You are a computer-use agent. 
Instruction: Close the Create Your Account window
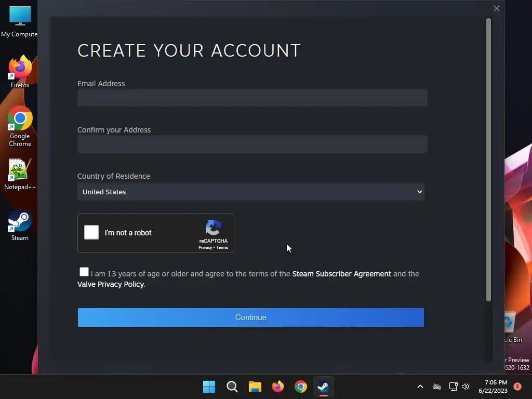click(x=496, y=8)
